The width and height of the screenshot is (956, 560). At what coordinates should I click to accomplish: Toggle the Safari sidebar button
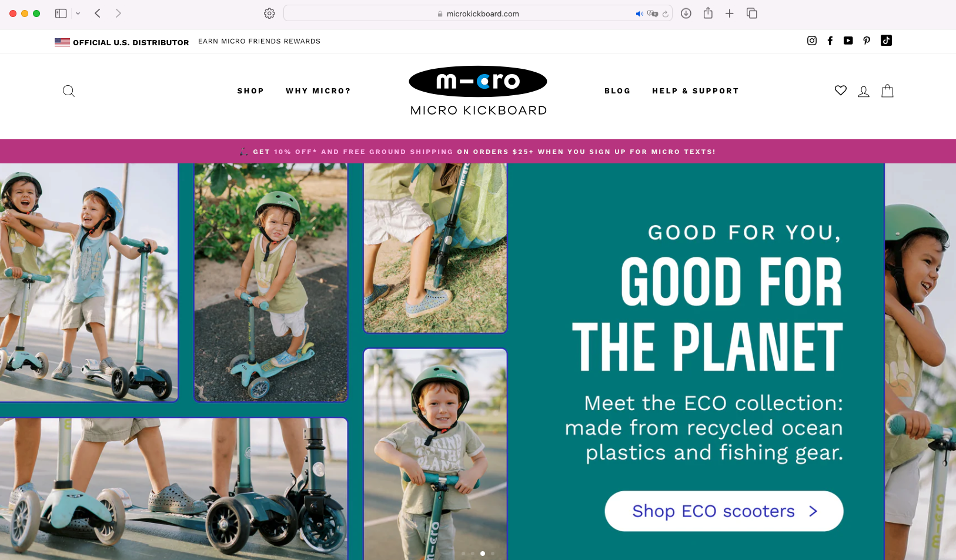pos(61,14)
